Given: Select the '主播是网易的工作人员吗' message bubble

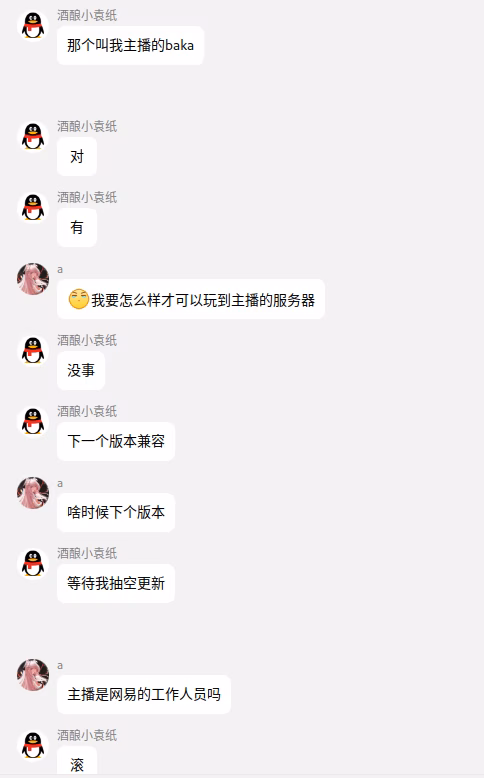Looking at the screenshot, I should pyautogui.click(x=144, y=695).
